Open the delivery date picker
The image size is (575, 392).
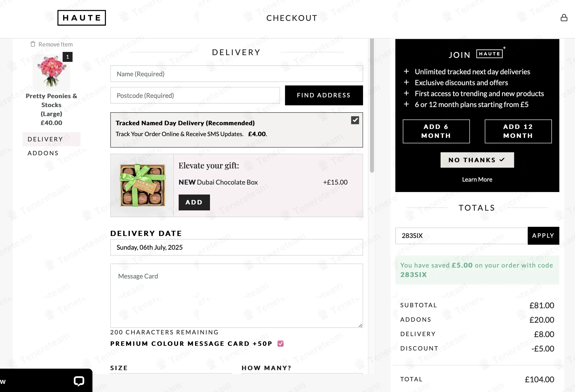pos(236,247)
